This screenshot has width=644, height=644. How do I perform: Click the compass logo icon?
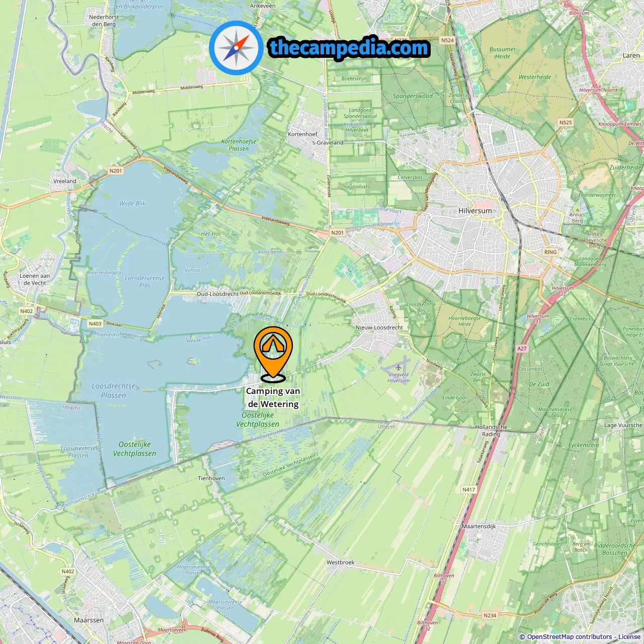click(x=236, y=48)
